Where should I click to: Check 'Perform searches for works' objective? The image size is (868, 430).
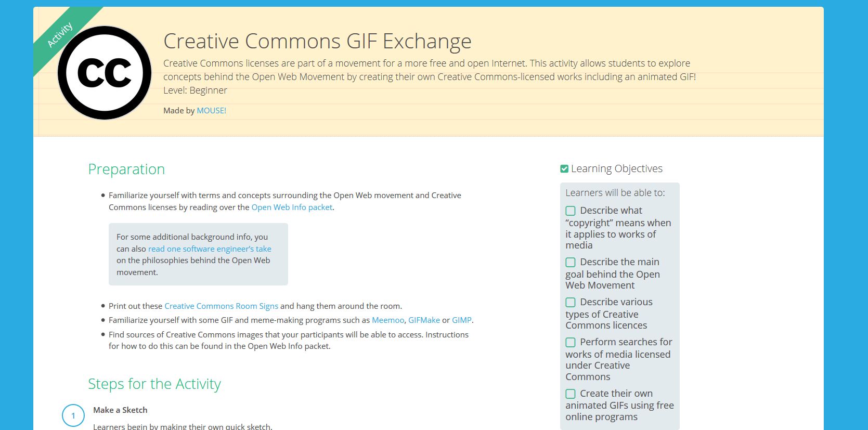pos(571,342)
